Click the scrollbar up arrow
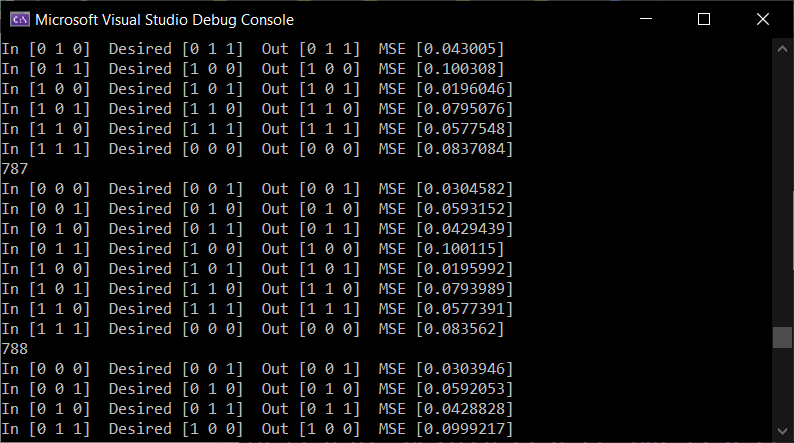 [x=782, y=49]
